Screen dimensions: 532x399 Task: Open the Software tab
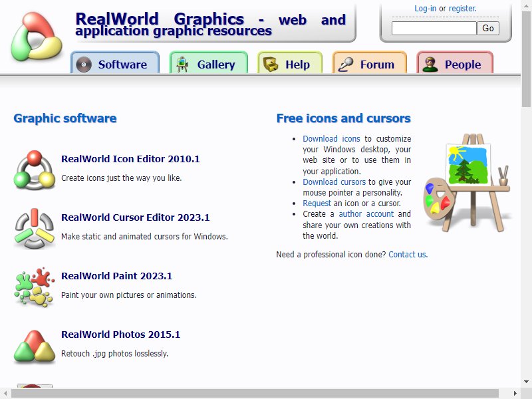[115, 63]
